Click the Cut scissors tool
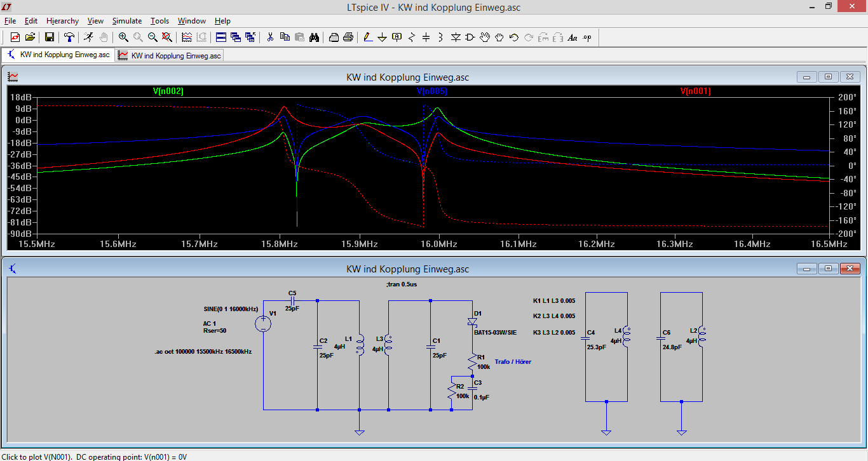This screenshot has height=461, width=868. tap(269, 37)
